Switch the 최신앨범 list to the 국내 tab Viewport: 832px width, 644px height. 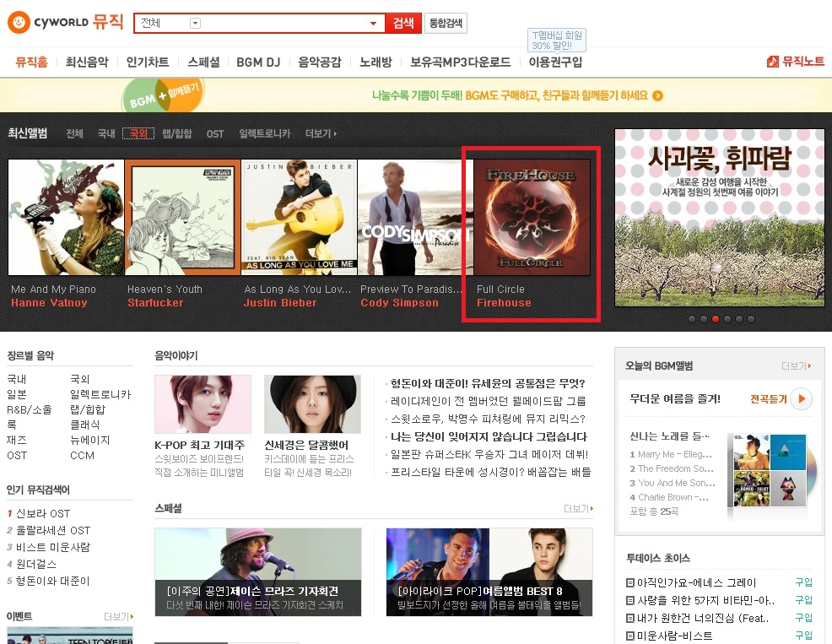tap(106, 134)
